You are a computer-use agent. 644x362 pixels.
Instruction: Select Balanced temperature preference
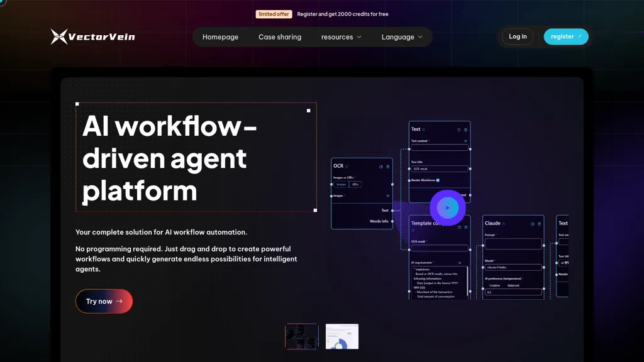pos(513,285)
